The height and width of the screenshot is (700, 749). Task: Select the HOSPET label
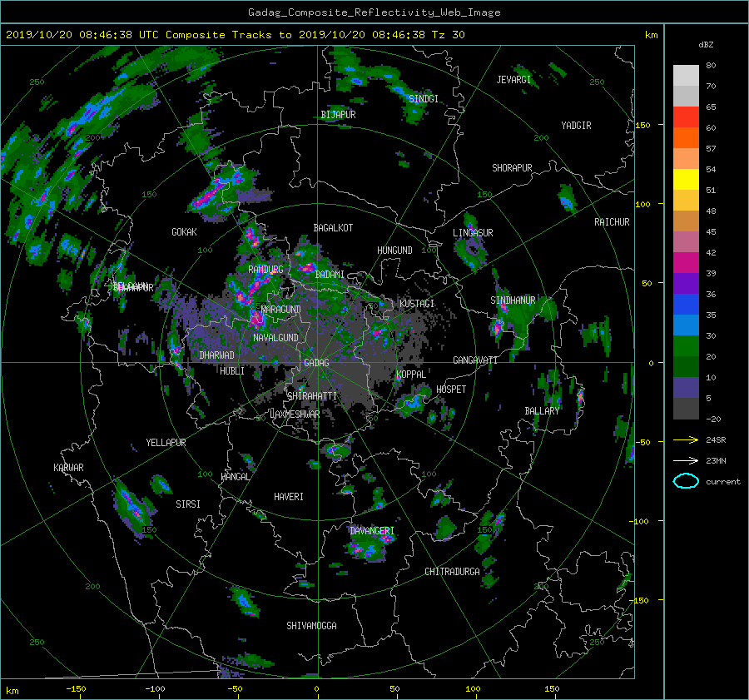point(451,390)
